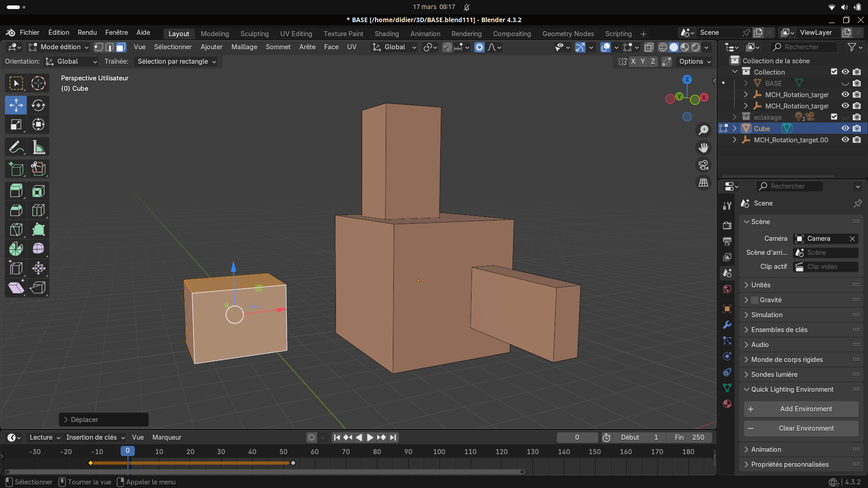This screenshot has height=488, width=868.
Task: Open the Mode édition dropdown
Action: click(x=58, y=47)
